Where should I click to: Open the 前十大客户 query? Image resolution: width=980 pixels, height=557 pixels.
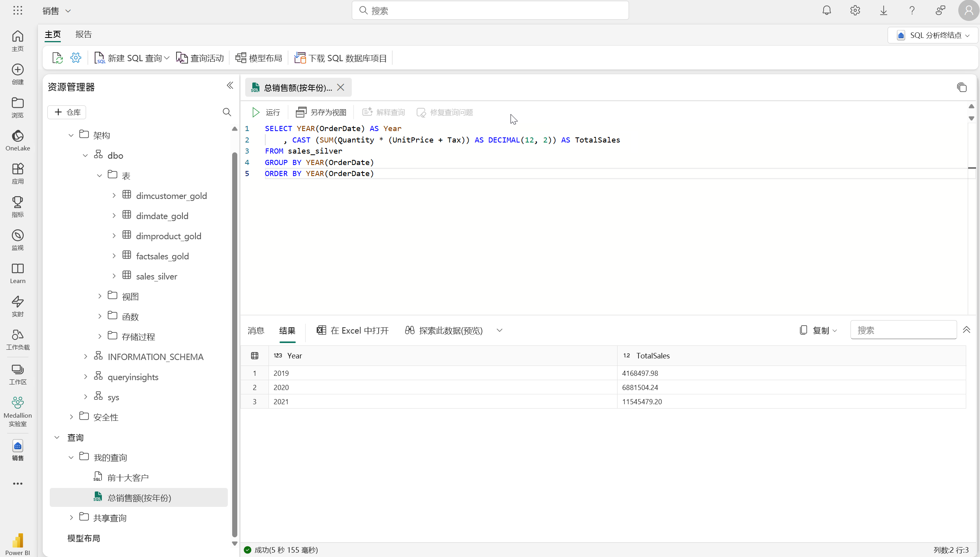pos(128,478)
